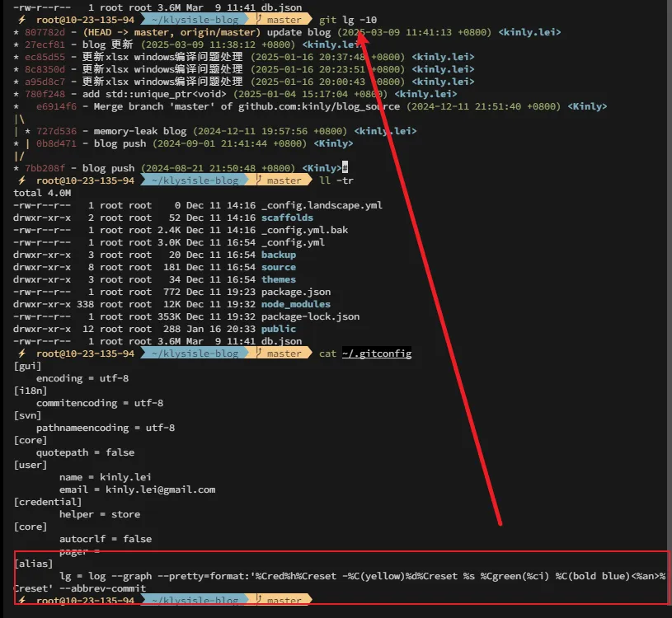Image resolution: width=672 pixels, height=618 pixels.
Task: Click the _config.yml.bak filename
Action: tap(305, 230)
